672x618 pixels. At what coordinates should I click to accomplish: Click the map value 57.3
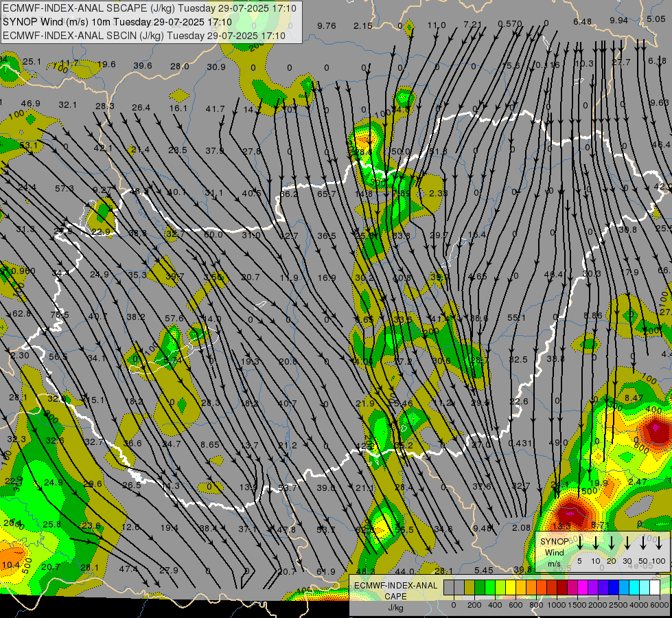point(65,188)
